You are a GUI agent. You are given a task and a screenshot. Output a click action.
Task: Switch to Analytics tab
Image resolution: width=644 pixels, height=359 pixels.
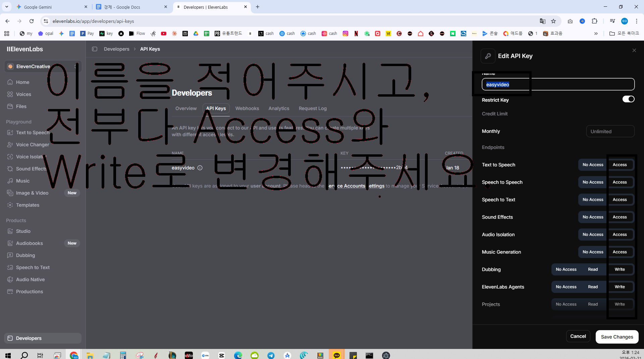click(x=279, y=108)
